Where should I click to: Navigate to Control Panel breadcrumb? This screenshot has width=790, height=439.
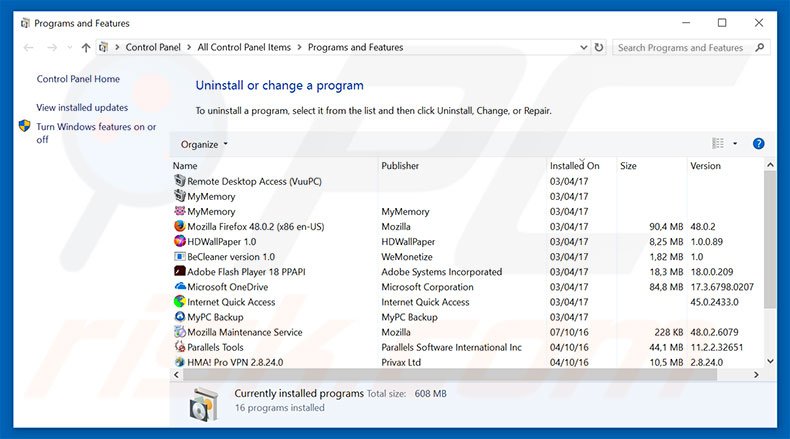[153, 47]
